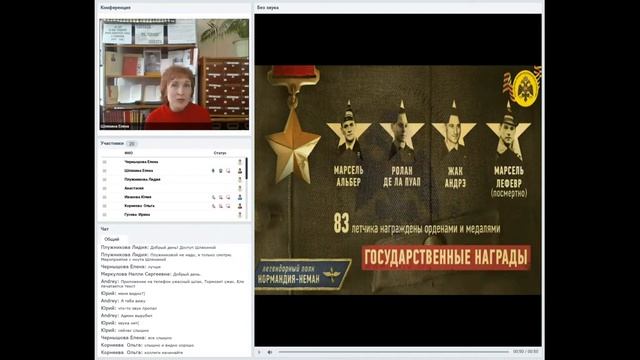Click the user role icon for Иванова Юлия
Image resolution: width=640 pixels, height=360 pixels.
(x=240, y=197)
